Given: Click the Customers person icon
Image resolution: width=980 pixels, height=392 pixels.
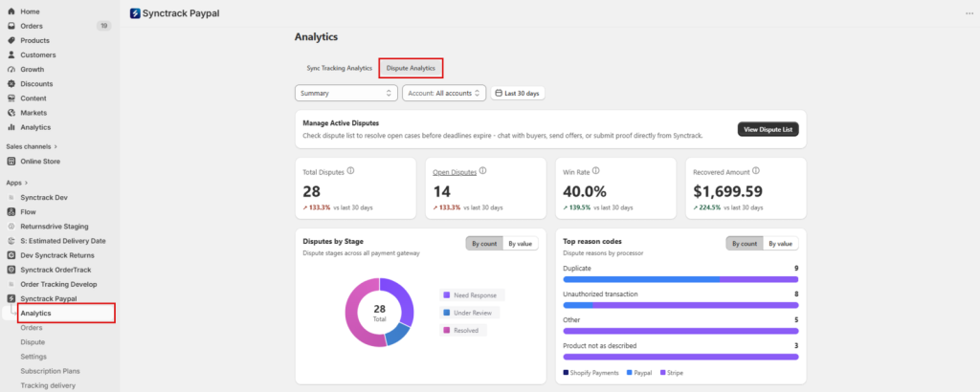Looking at the screenshot, I should pos(11,54).
